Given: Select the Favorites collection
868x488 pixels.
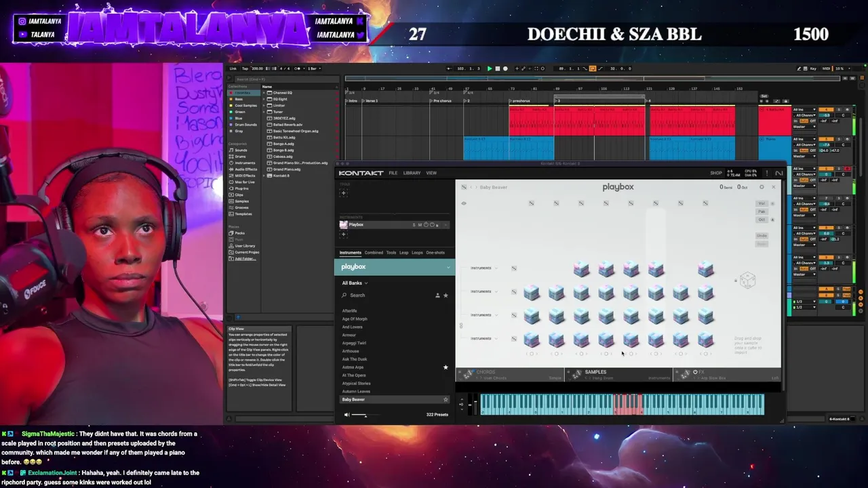Looking at the screenshot, I should [x=243, y=93].
